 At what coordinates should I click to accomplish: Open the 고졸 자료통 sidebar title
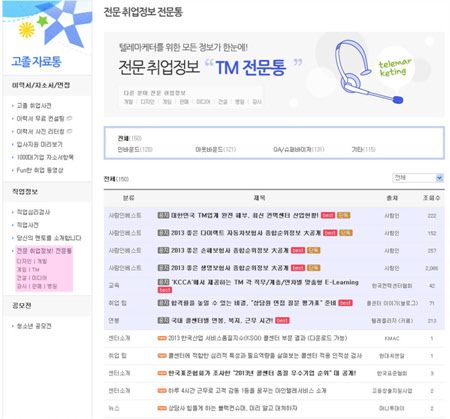[36, 62]
